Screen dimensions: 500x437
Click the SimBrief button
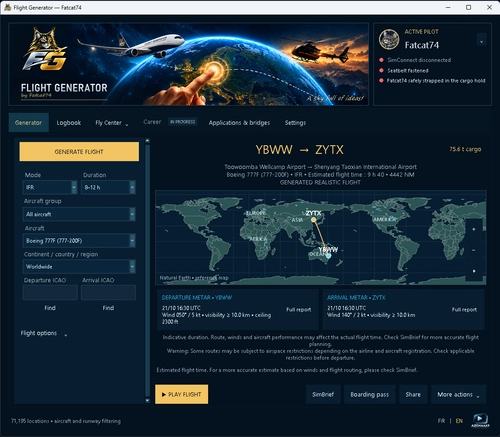pos(323,394)
